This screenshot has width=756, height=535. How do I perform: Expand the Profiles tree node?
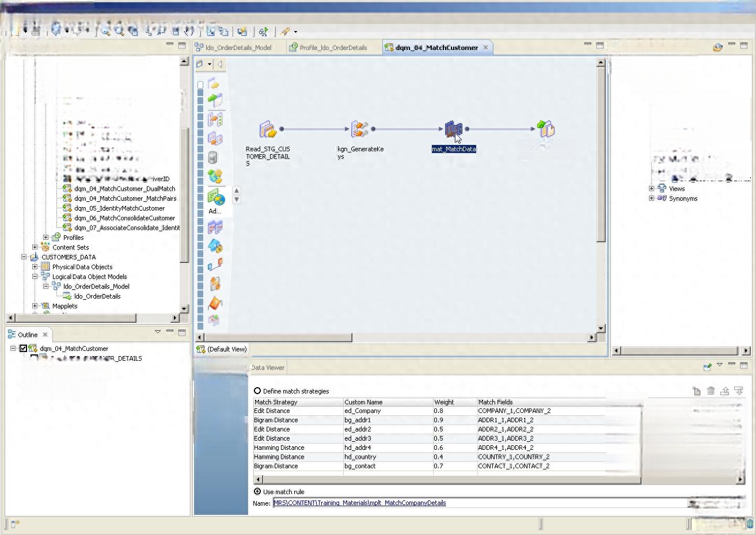coord(45,237)
